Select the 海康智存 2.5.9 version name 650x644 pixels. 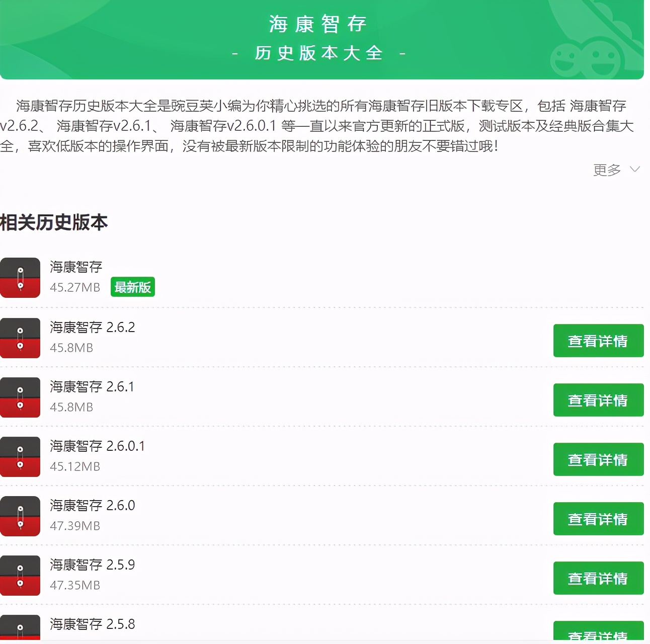click(92, 565)
